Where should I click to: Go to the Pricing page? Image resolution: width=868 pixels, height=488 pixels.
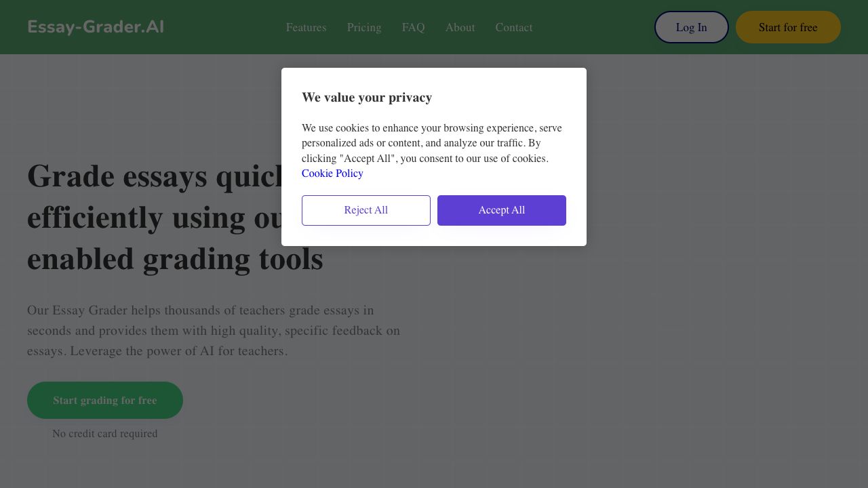364,27
